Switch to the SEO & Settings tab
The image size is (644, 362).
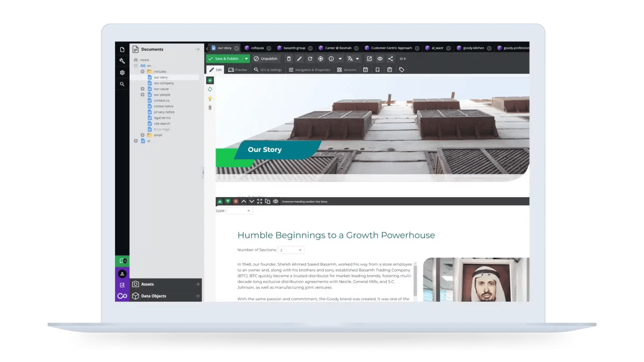pos(268,70)
